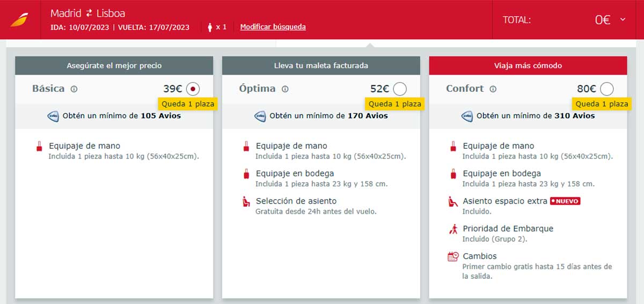644x304 pixels.
Task: Click the seat selection icon in Óptima
Action: pos(246,202)
